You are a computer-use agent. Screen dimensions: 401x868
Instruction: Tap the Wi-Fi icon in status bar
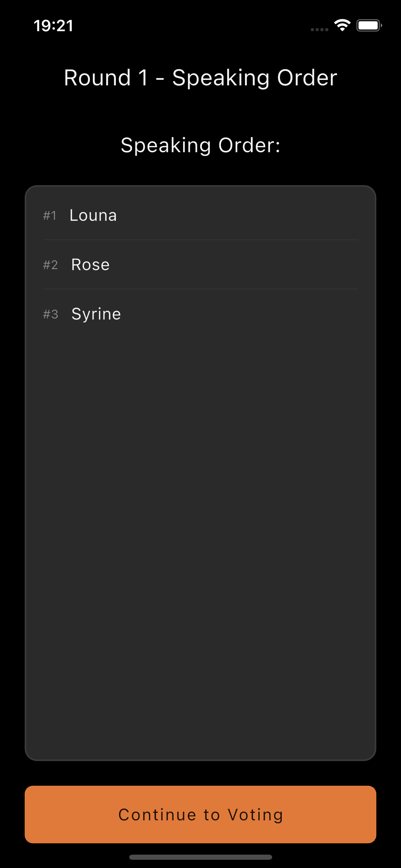(x=342, y=25)
